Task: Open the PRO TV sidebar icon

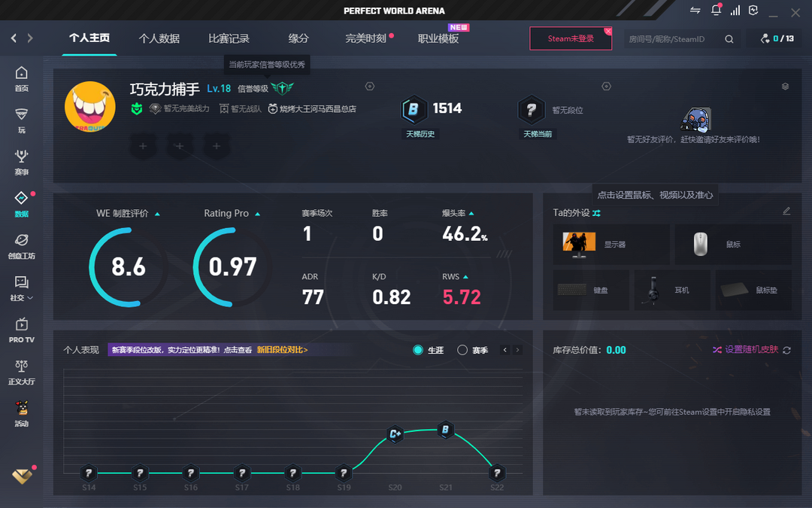Action: click(21, 330)
